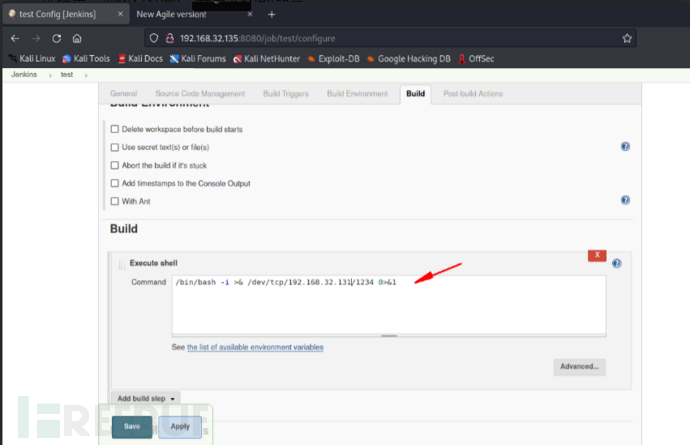Click the Advanced... button

click(x=580, y=367)
